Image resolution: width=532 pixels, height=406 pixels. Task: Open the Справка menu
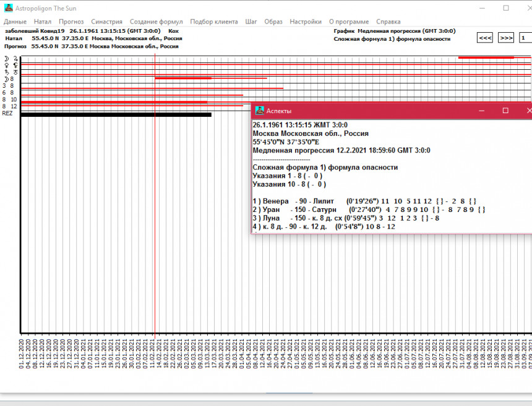tap(388, 22)
